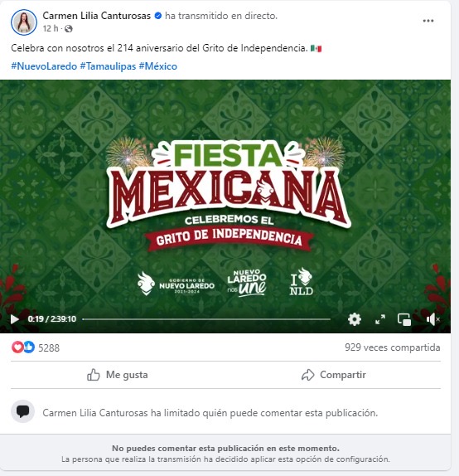Open the three-dot post options menu
Screen dimensions: 459x476
pos(428,21)
